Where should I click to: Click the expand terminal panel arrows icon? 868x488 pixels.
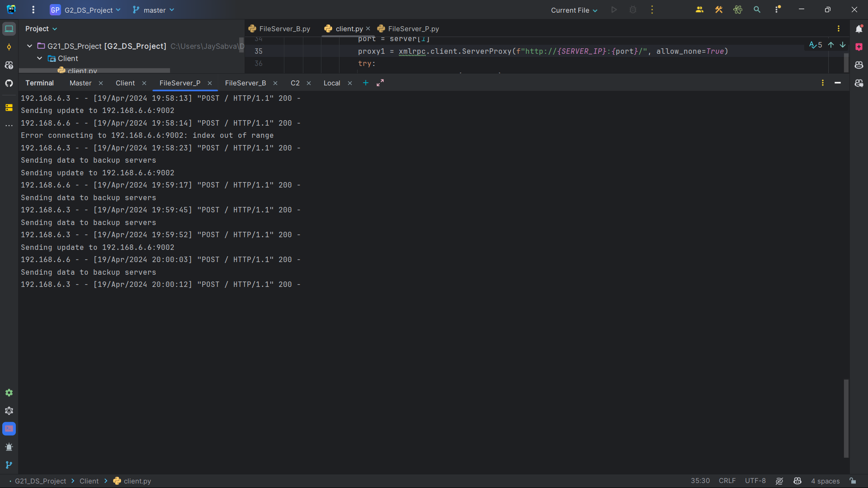380,83
